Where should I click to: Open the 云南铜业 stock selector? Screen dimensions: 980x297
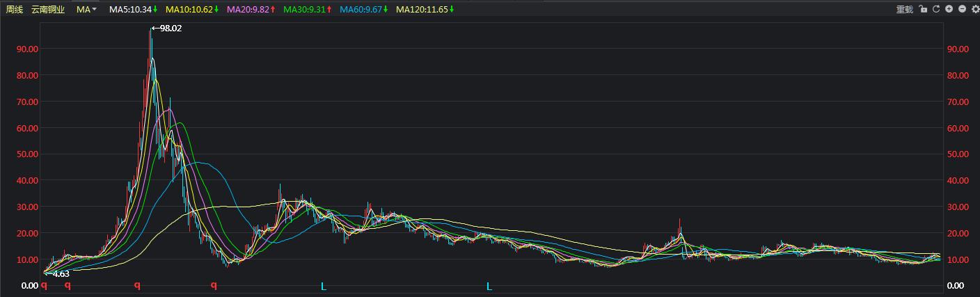tap(48, 9)
